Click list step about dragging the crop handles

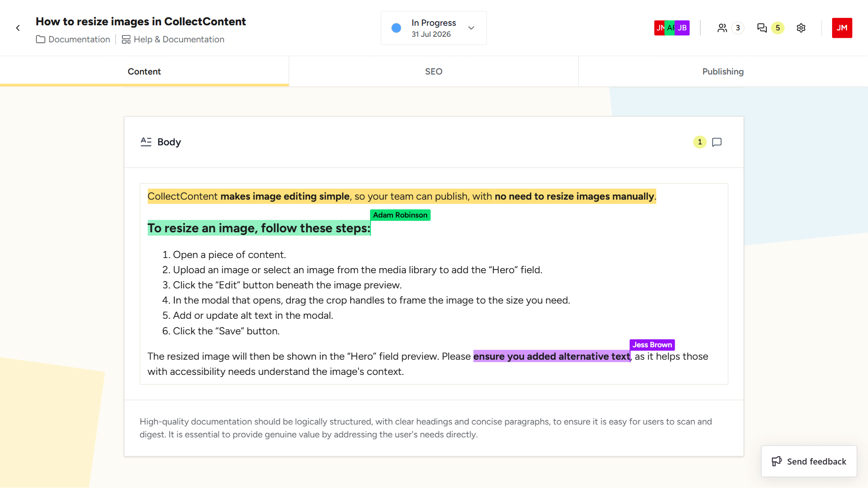click(x=371, y=300)
